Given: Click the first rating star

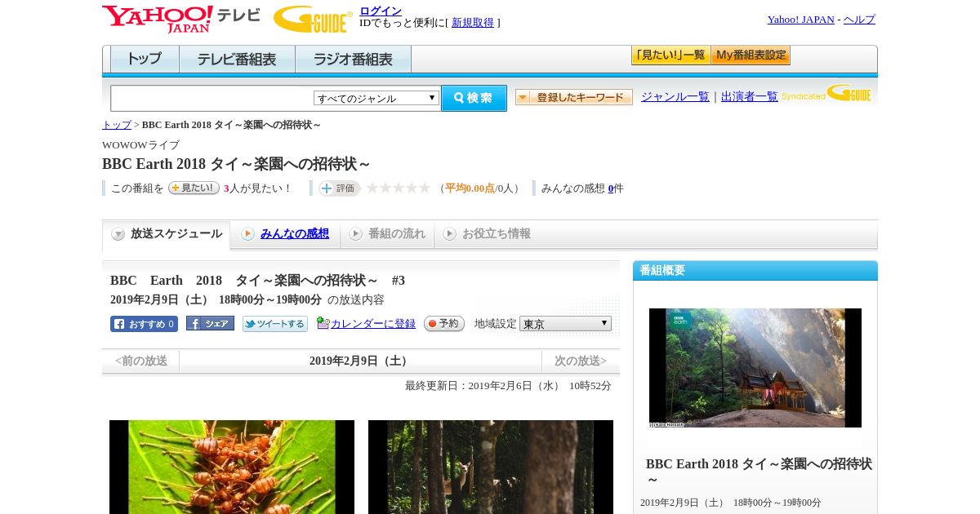Looking at the screenshot, I should (x=372, y=188).
